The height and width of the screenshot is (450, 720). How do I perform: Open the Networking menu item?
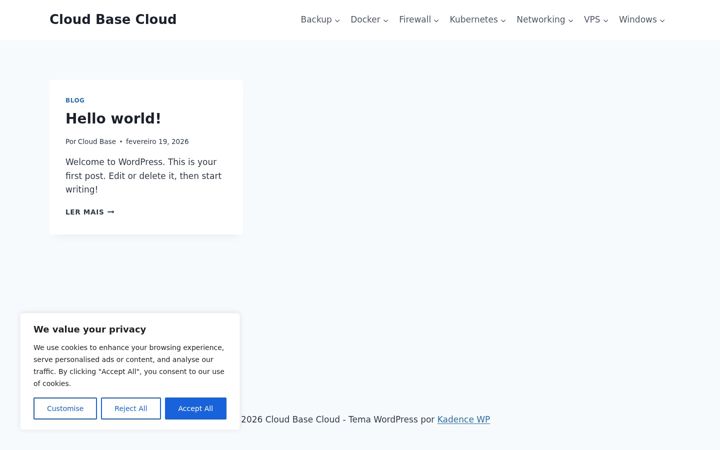(540, 20)
